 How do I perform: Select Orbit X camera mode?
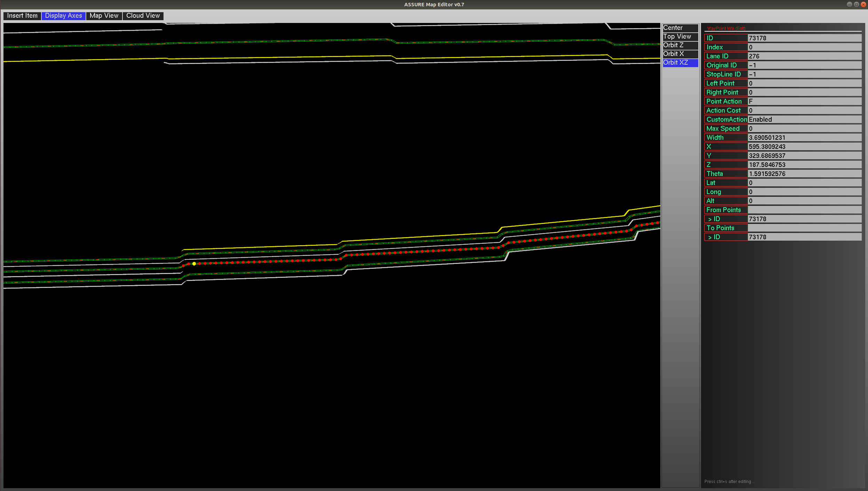click(x=680, y=54)
